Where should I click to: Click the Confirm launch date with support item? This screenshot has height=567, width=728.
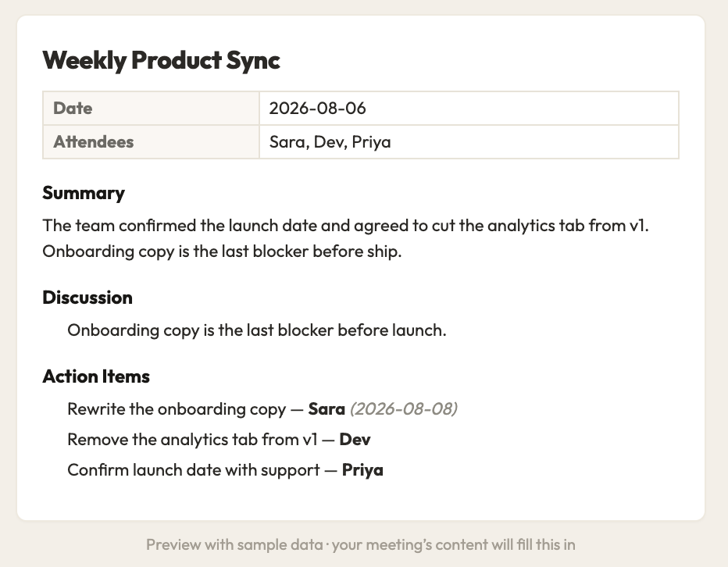(225, 470)
